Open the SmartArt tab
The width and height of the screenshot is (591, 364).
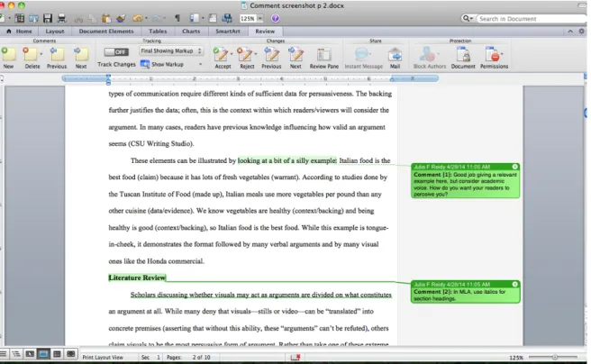[228, 32]
